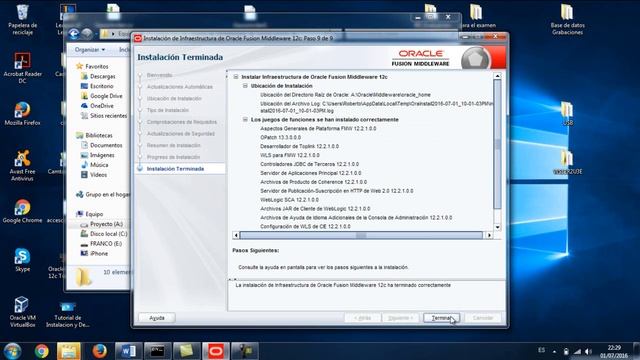Open Mozilla Firefox desktop icon

coord(22,113)
